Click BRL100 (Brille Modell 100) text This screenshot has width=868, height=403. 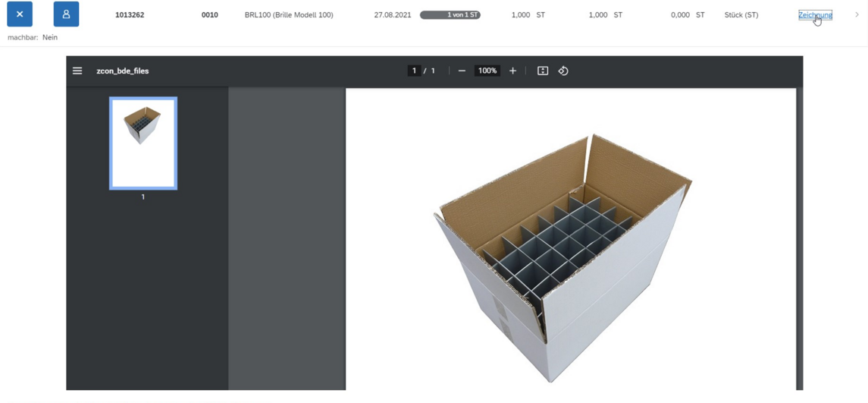[289, 15]
